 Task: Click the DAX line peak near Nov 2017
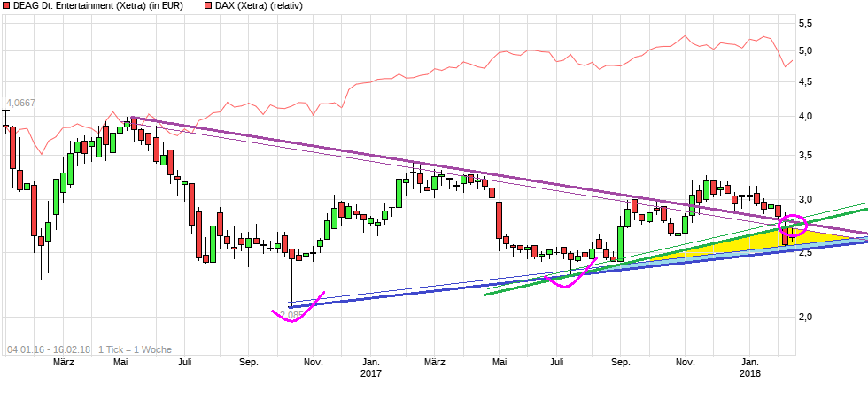pos(684,36)
